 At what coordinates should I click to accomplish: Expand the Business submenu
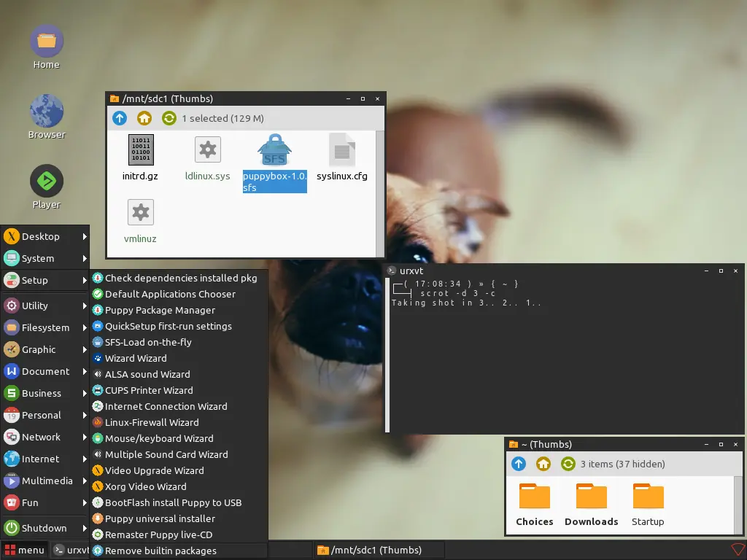coord(45,393)
